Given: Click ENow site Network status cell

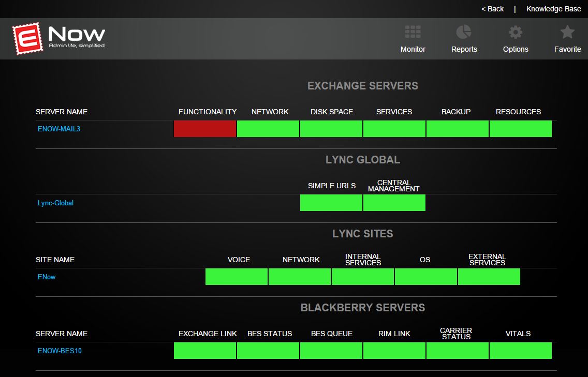Looking at the screenshot, I should (x=300, y=277).
